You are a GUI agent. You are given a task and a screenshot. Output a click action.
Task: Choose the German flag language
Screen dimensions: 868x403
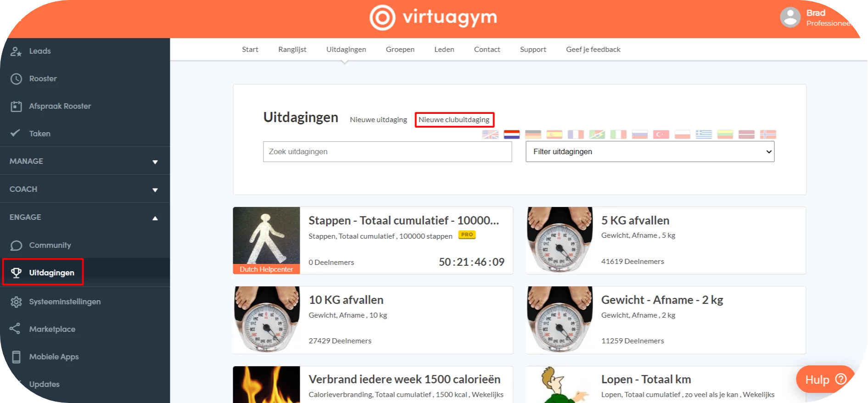[x=533, y=134]
